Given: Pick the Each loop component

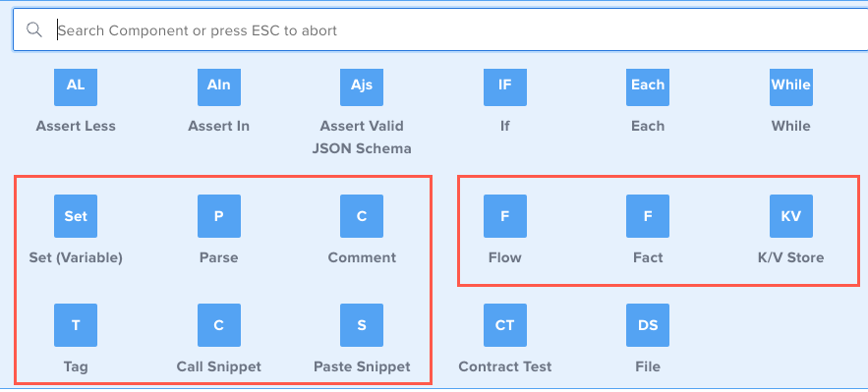Looking at the screenshot, I should click(648, 86).
